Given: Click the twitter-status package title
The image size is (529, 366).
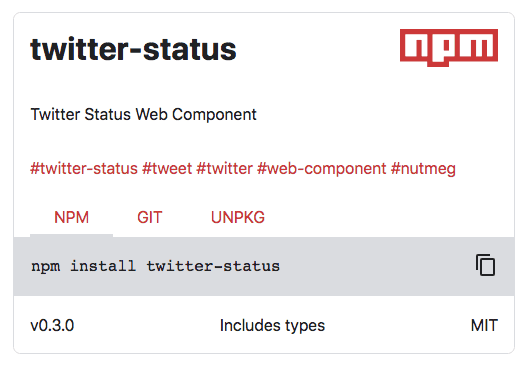Looking at the screenshot, I should [x=133, y=49].
